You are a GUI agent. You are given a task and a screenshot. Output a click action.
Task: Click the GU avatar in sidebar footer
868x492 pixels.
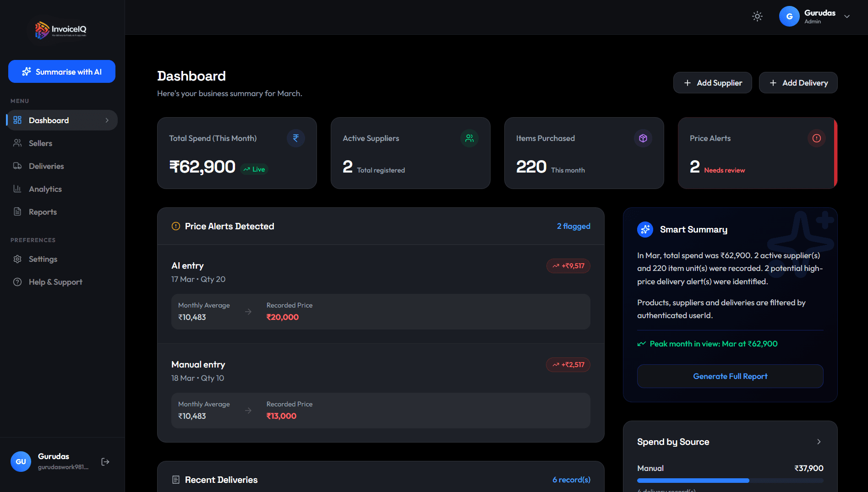[x=21, y=462]
